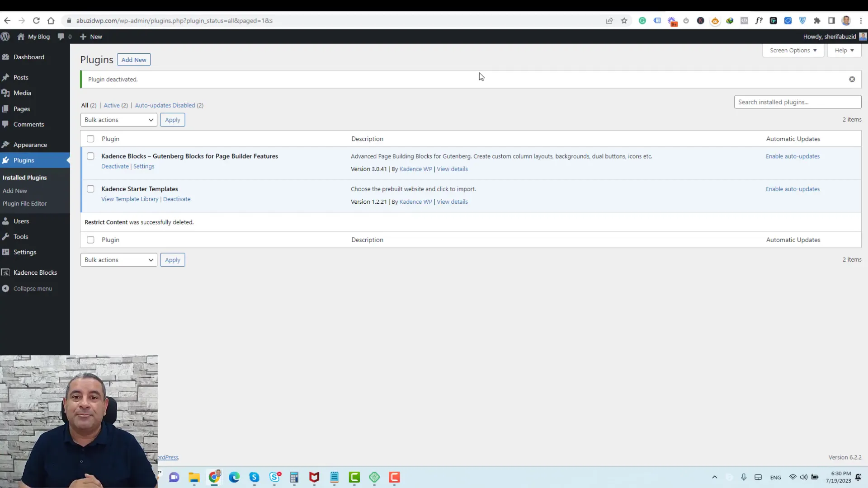This screenshot has height=488, width=868.
Task: Open Microsoft Edge from taskbar
Action: [x=234, y=477]
